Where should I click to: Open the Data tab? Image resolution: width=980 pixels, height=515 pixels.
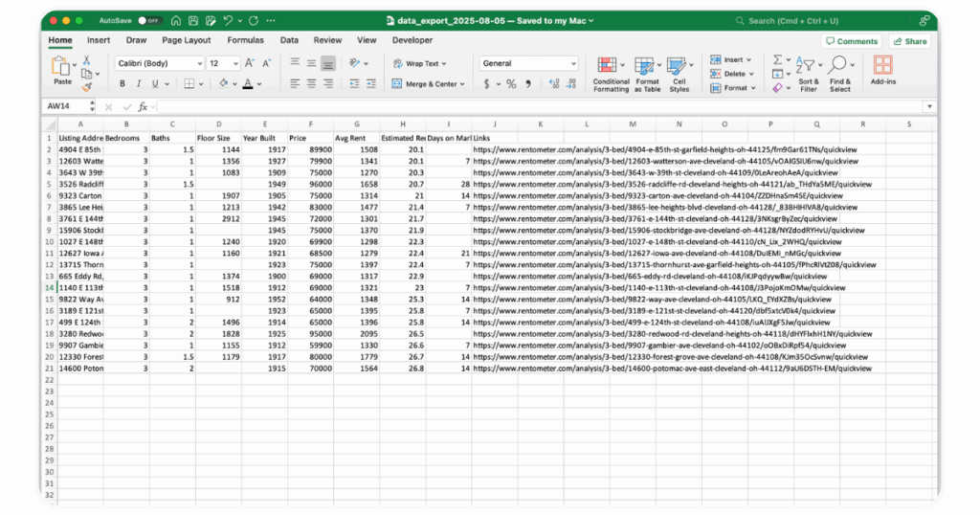coord(289,40)
